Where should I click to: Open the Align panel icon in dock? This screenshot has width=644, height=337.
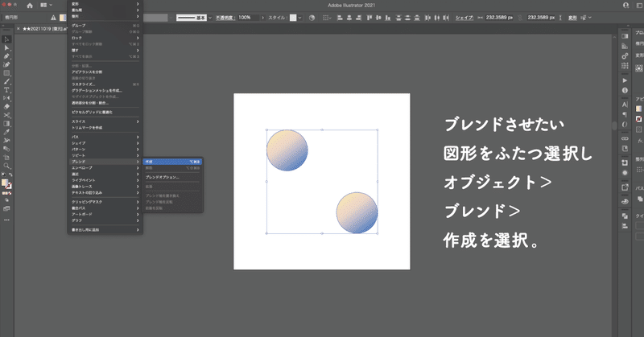[625, 226]
